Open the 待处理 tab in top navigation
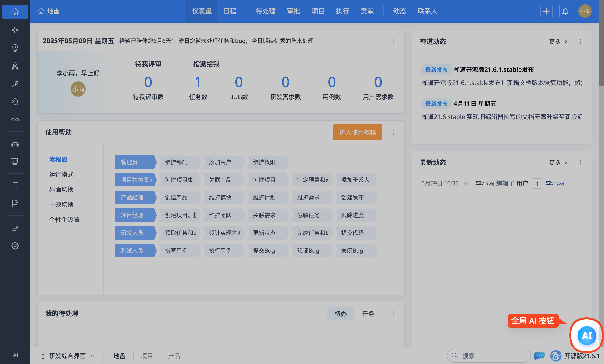 pyautogui.click(x=265, y=11)
